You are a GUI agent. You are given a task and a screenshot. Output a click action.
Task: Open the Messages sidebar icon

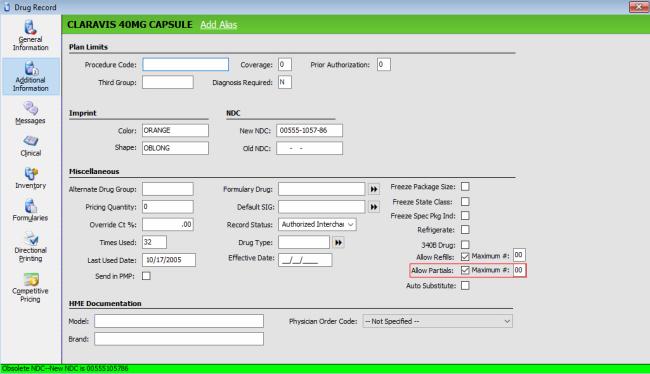pyautogui.click(x=30, y=109)
